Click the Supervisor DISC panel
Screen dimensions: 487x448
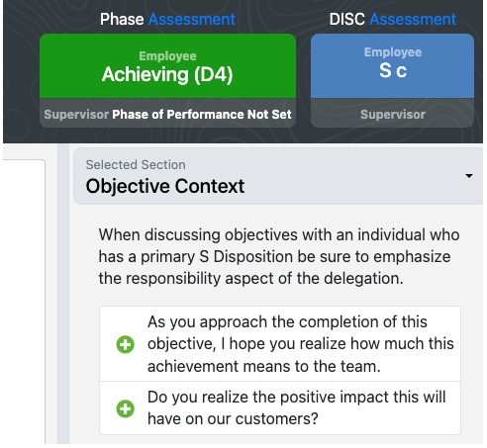[392, 113]
